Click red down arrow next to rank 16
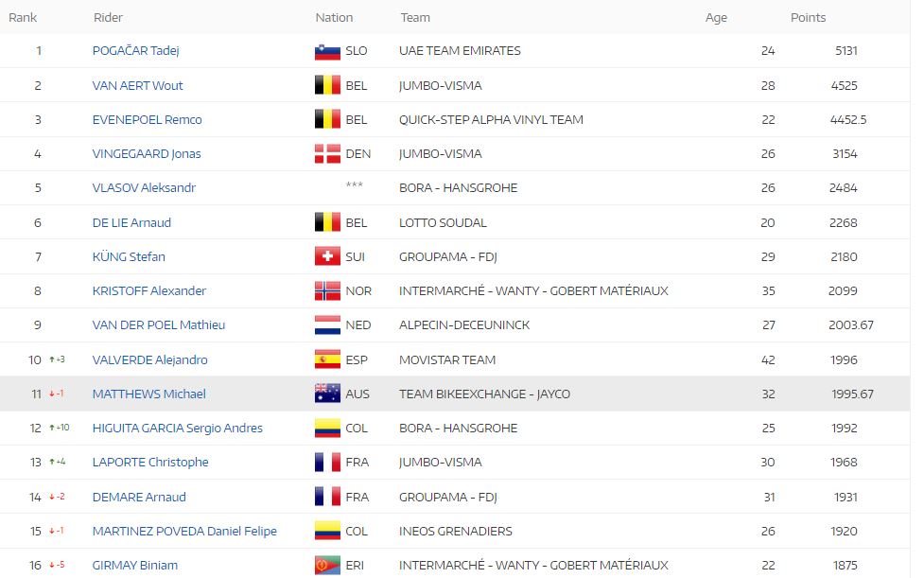 (50, 566)
